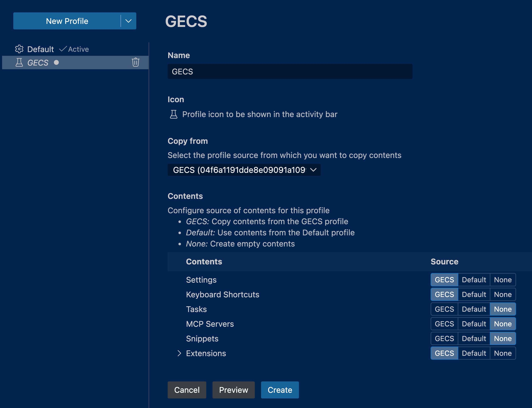The height and width of the screenshot is (408, 532).
Task: Click the beaker icon in GECS sidebar row
Action: [x=19, y=63]
